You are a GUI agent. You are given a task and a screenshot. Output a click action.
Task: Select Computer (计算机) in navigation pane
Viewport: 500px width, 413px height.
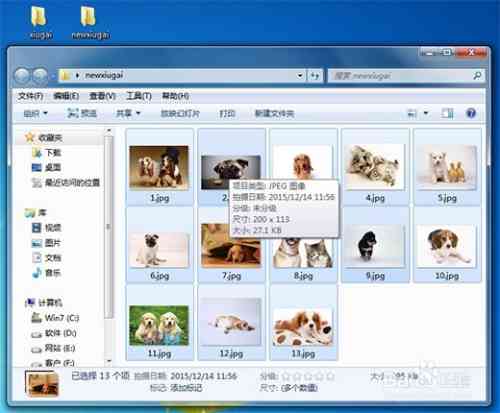pyautogui.click(x=44, y=303)
